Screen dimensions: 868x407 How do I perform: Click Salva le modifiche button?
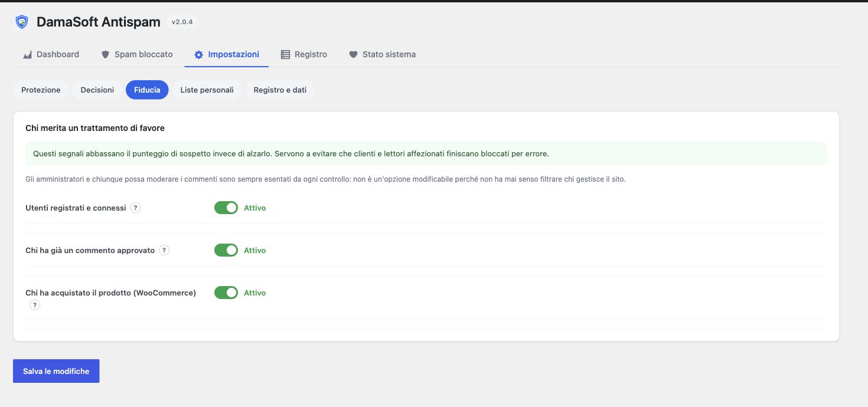pos(56,371)
